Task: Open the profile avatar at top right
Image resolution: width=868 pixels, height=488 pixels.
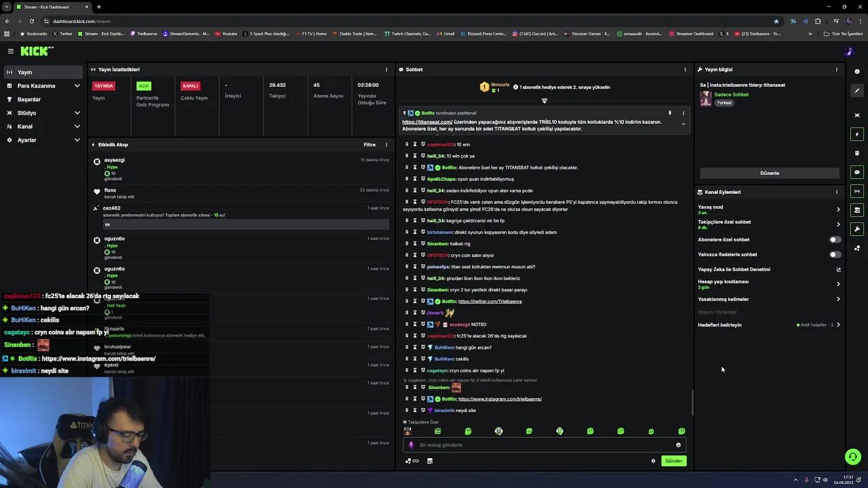Action: coord(849,52)
